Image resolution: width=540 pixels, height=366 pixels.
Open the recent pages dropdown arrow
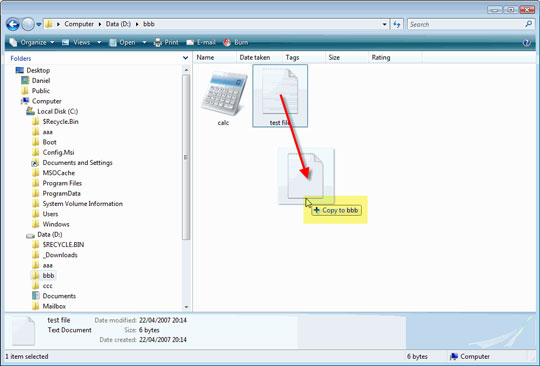[39, 24]
